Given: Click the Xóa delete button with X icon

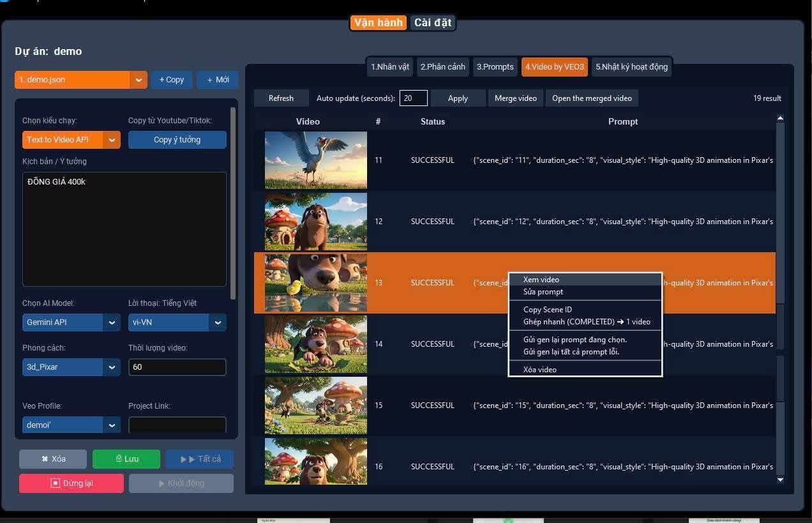Looking at the screenshot, I should coord(52,459).
